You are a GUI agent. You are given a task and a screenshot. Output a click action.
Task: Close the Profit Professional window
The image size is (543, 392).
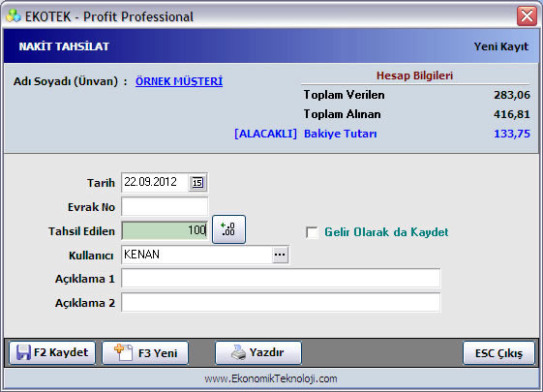pyautogui.click(x=527, y=15)
